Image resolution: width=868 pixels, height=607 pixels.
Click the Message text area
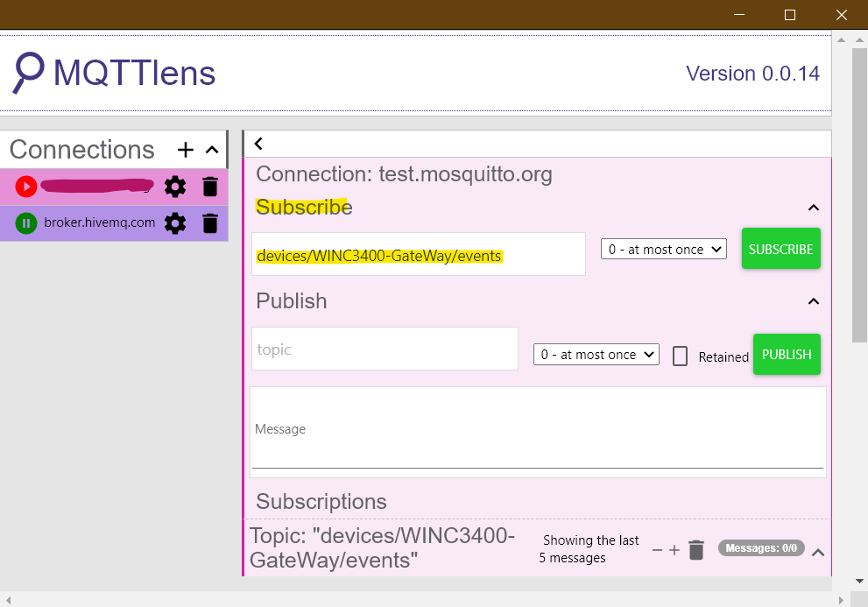point(538,432)
